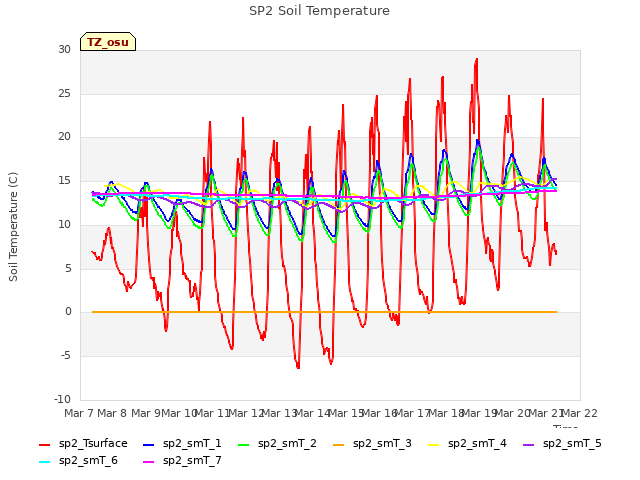Click the 30 y-axis tick label

point(64,49)
